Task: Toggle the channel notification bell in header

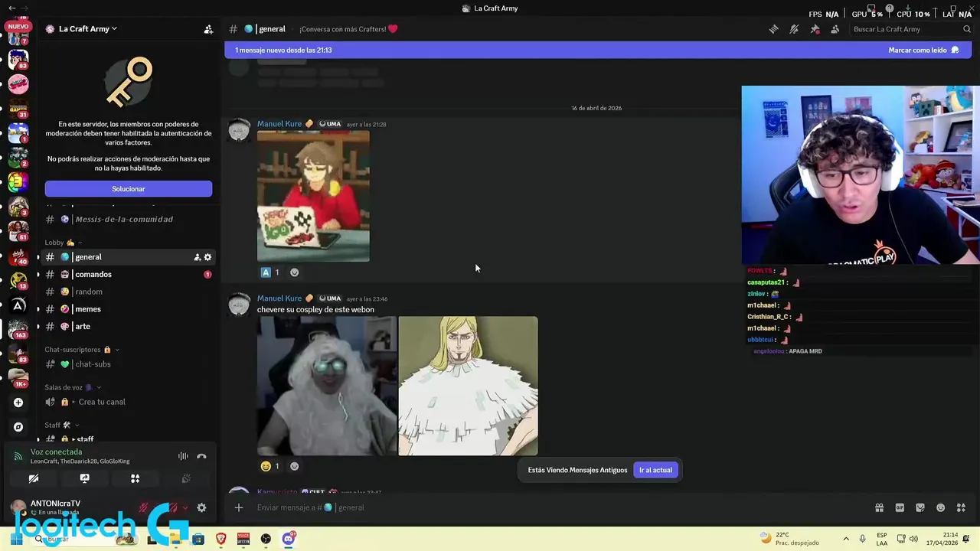Action: [x=794, y=29]
